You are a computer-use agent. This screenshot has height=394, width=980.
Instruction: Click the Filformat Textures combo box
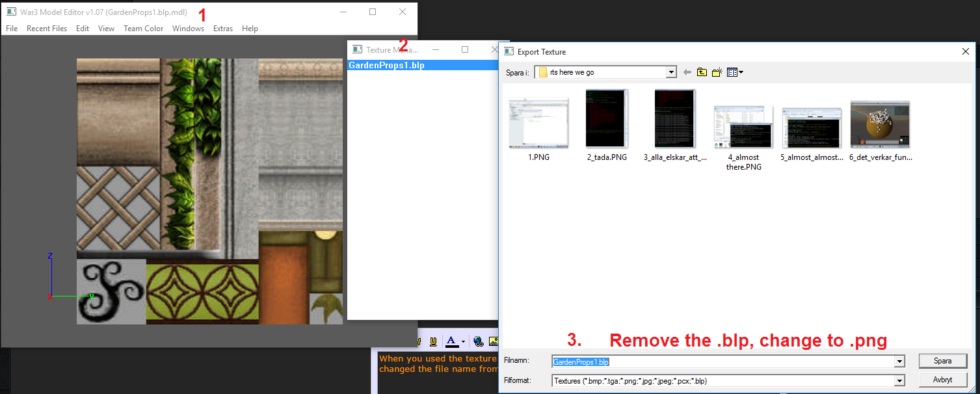click(x=728, y=381)
